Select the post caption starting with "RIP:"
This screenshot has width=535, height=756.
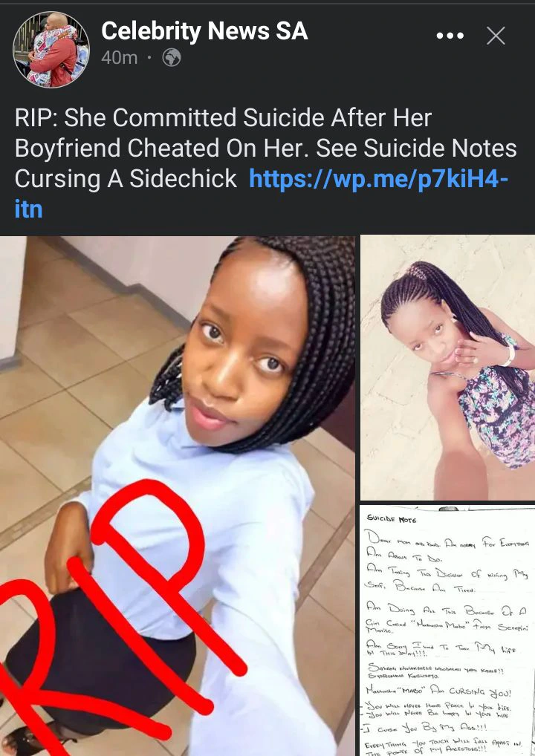point(265,163)
